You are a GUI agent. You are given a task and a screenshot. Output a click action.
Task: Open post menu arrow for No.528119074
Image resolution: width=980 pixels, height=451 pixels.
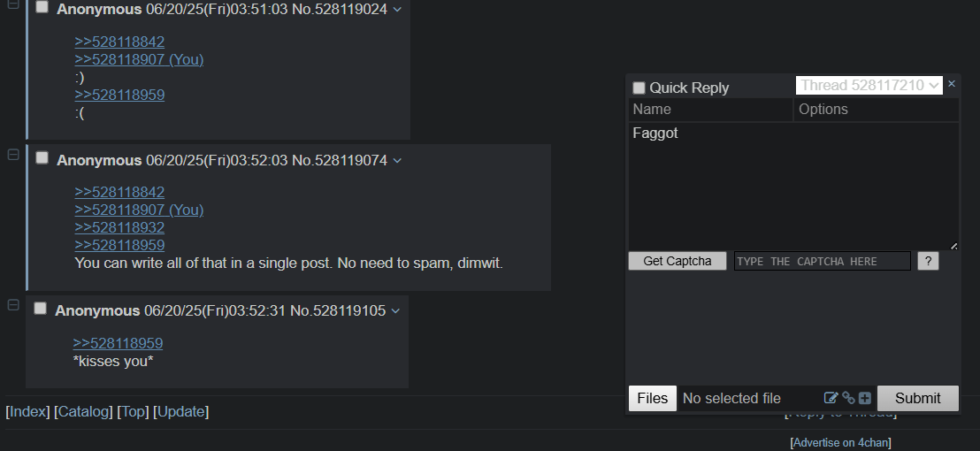[397, 161]
